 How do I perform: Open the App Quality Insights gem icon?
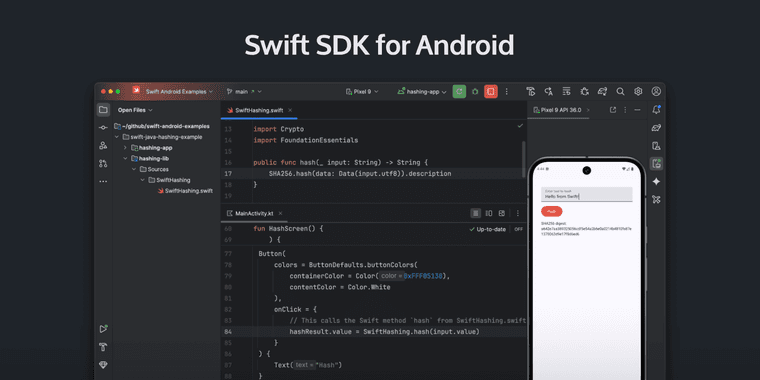tap(103, 364)
